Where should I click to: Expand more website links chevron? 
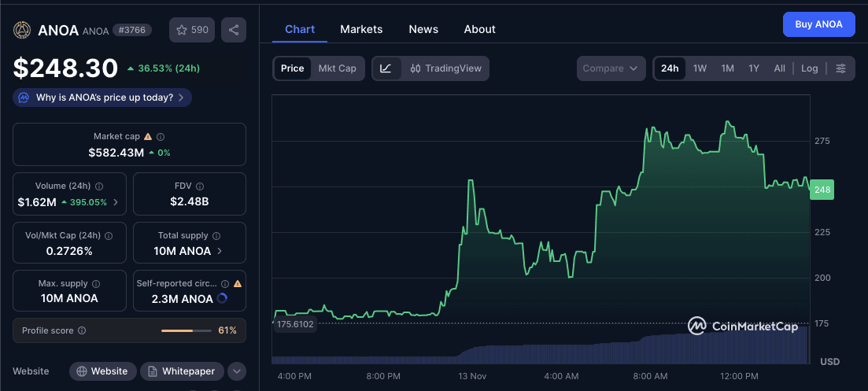click(236, 371)
